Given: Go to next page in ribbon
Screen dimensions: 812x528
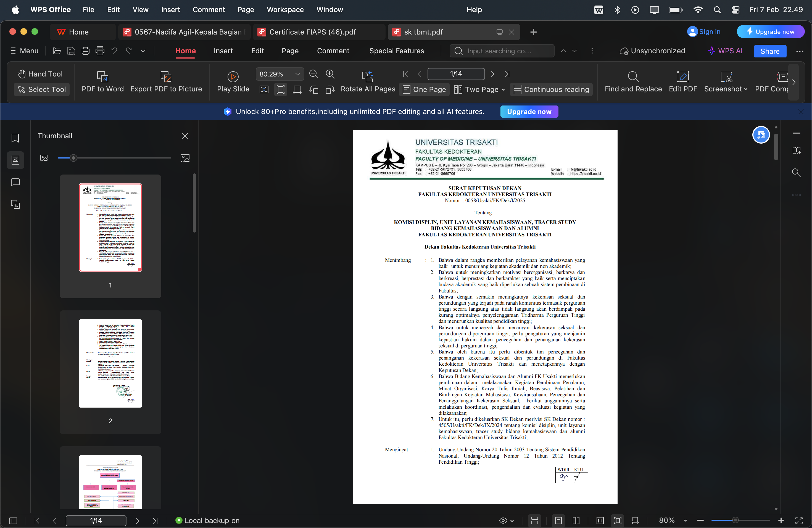Looking at the screenshot, I should pos(492,74).
